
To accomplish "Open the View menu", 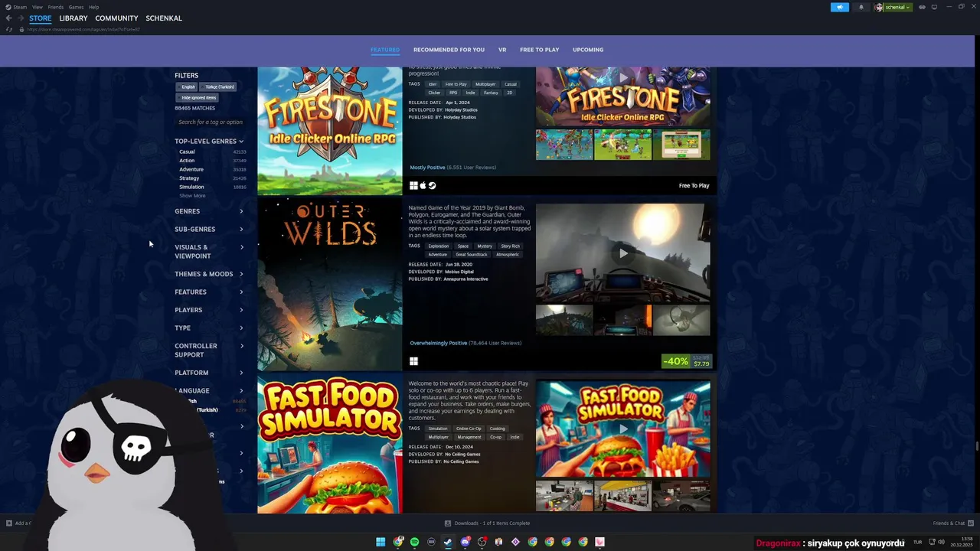I will [37, 7].
